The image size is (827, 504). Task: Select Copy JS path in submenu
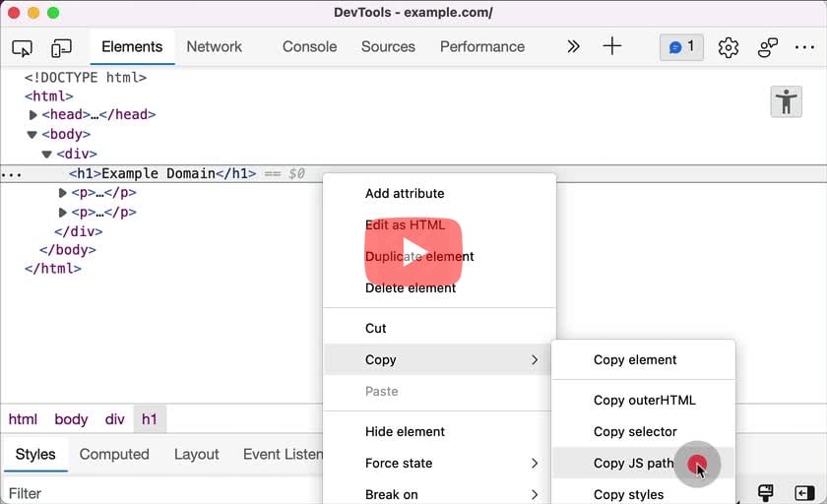pyautogui.click(x=643, y=464)
